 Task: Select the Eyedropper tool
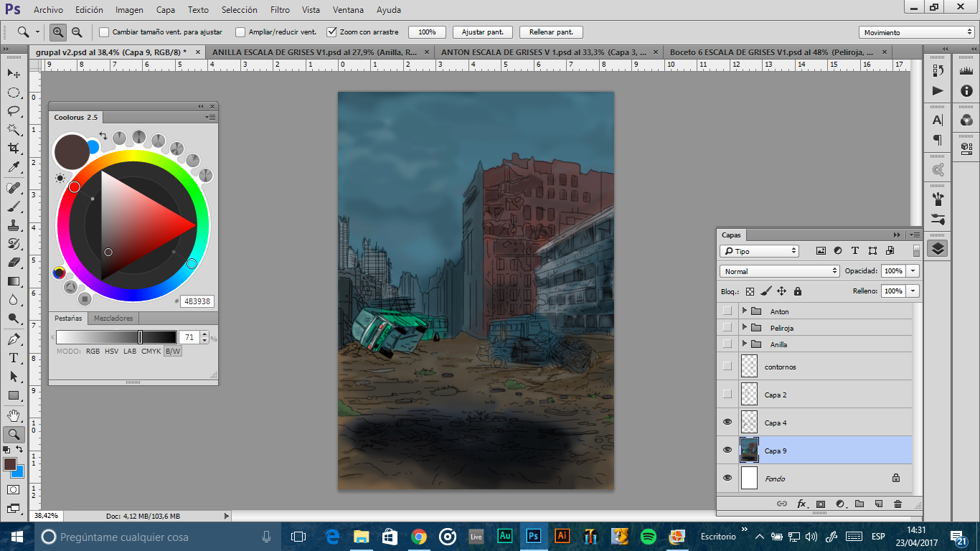tap(14, 168)
